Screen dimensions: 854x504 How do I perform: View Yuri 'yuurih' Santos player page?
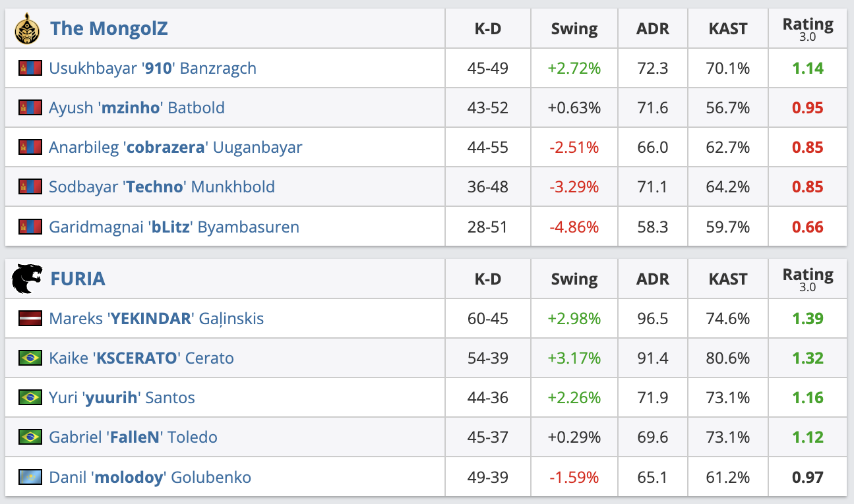click(x=122, y=397)
